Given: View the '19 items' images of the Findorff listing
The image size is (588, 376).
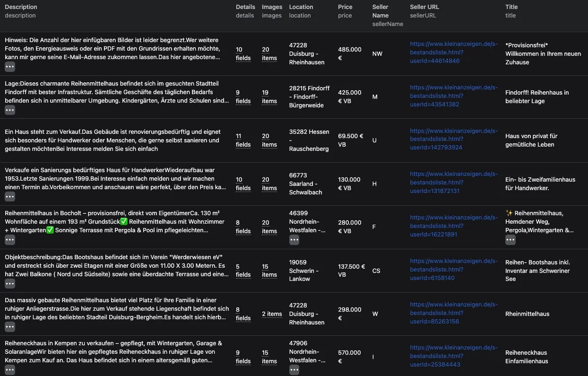Looking at the screenshot, I should (269, 96).
